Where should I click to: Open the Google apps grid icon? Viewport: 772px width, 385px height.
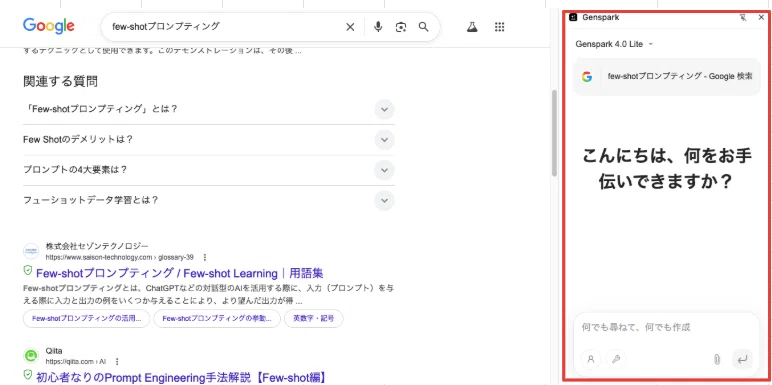pyautogui.click(x=499, y=27)
